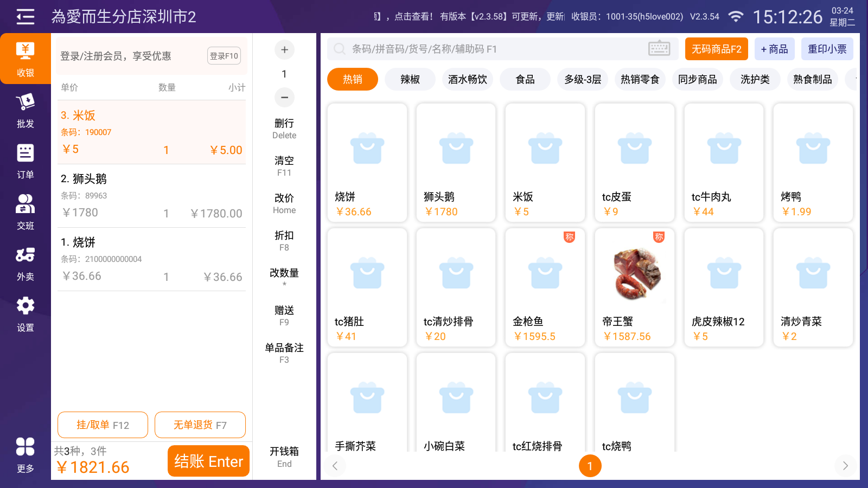Select the 狮头鹅 line in the cart
Viewport: 868px width, 488px height.
151,196
